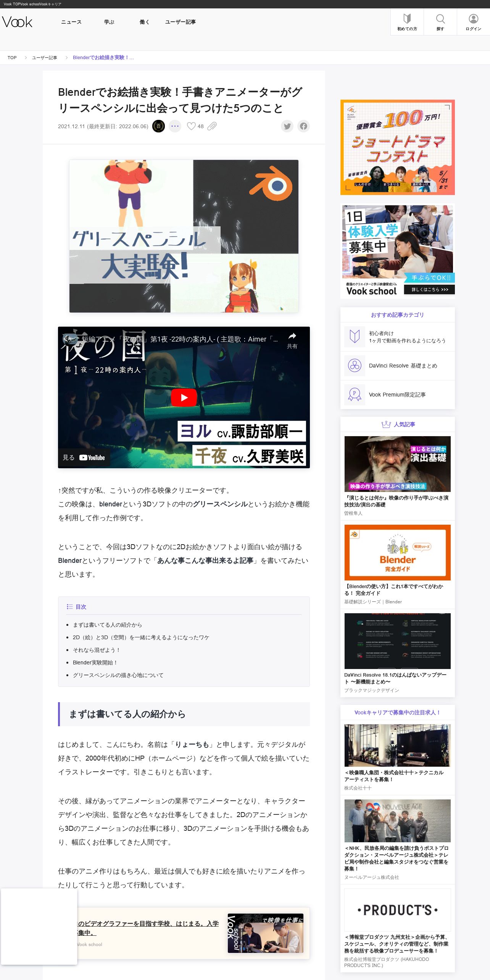490x980 pixels.
Task: Click the crown icon beside 人気記事
Action: pos(386,424)
